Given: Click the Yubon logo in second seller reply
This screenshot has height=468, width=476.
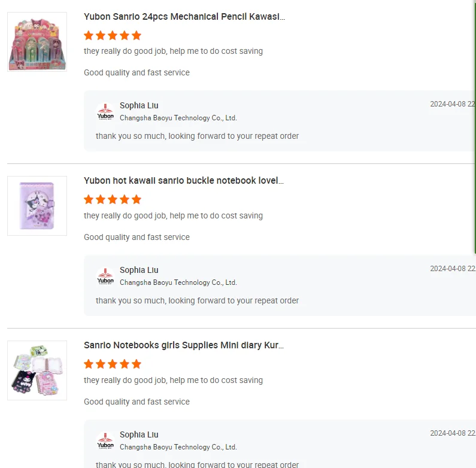Looking at the screenshot, I should (x=105, y=276).
